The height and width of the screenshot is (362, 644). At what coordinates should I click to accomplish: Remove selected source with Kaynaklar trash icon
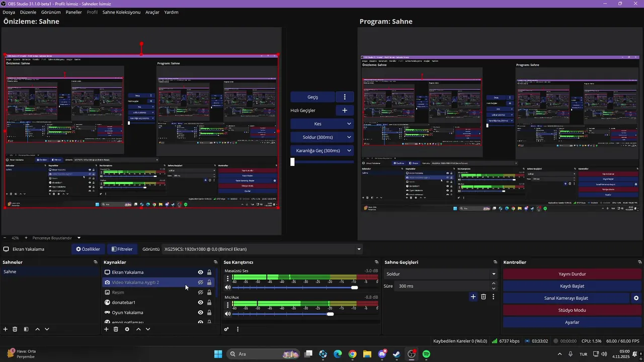pos(116,329)
